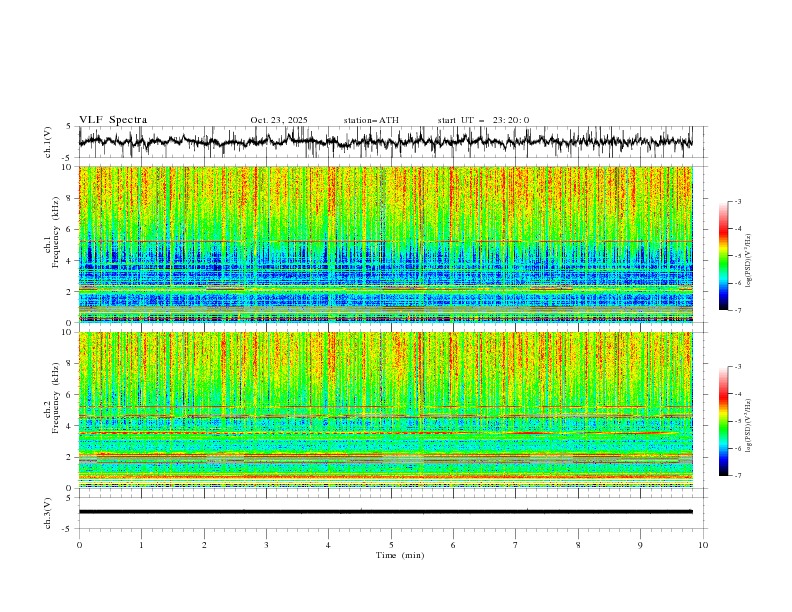Click the ch.1(V) waveform axis label
The height and width of the screenshot is (612, 792).
[48, 142]
